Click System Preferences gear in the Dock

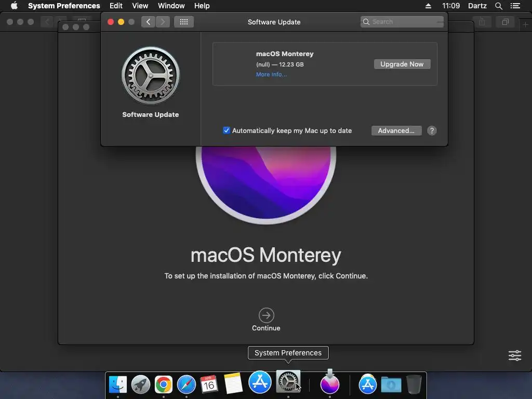pyautogui.click(x=288, y=381)
